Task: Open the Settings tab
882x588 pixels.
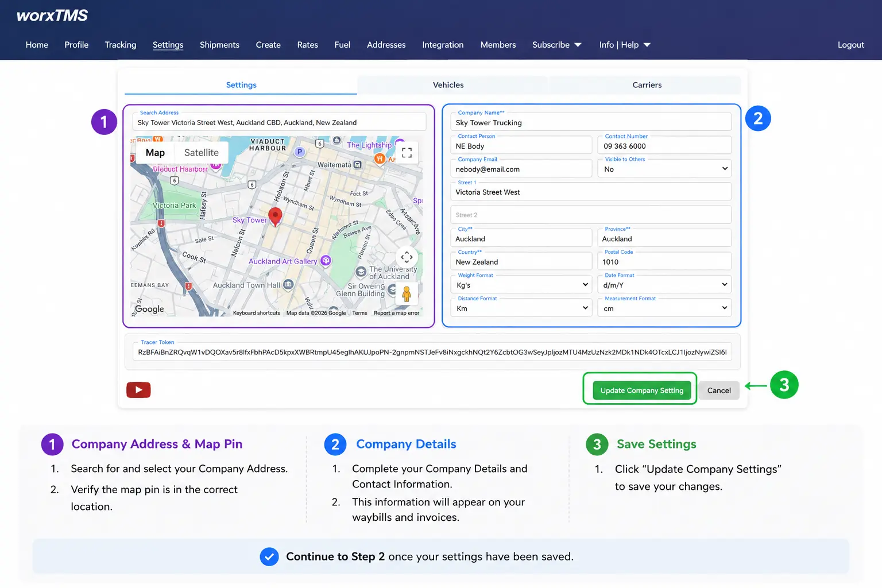Action: (x=241, y=85)
